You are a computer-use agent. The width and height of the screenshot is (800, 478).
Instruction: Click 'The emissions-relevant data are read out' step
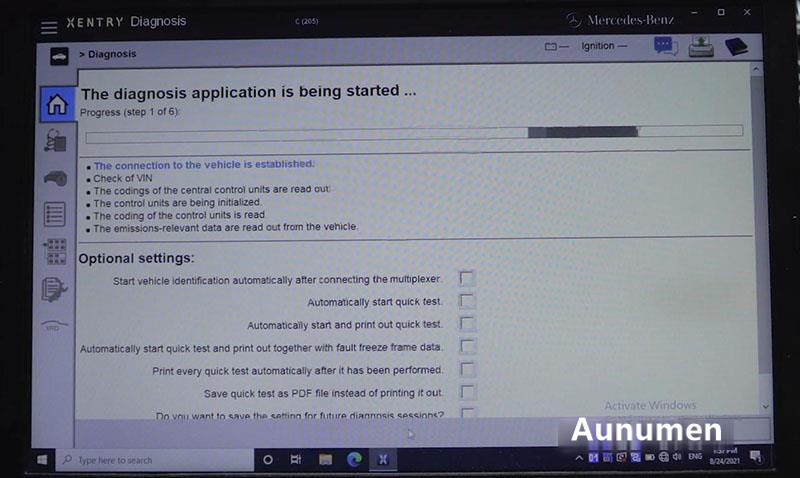[226, 228]
